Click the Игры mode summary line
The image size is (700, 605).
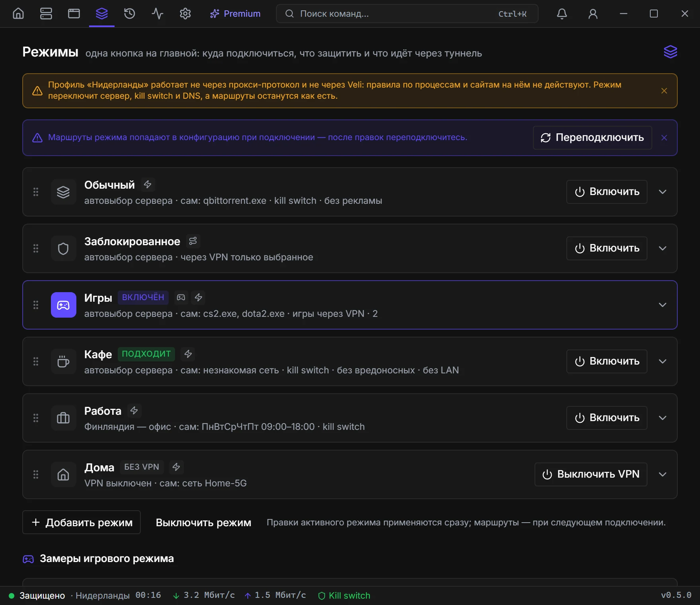click(x=231, y=314)
